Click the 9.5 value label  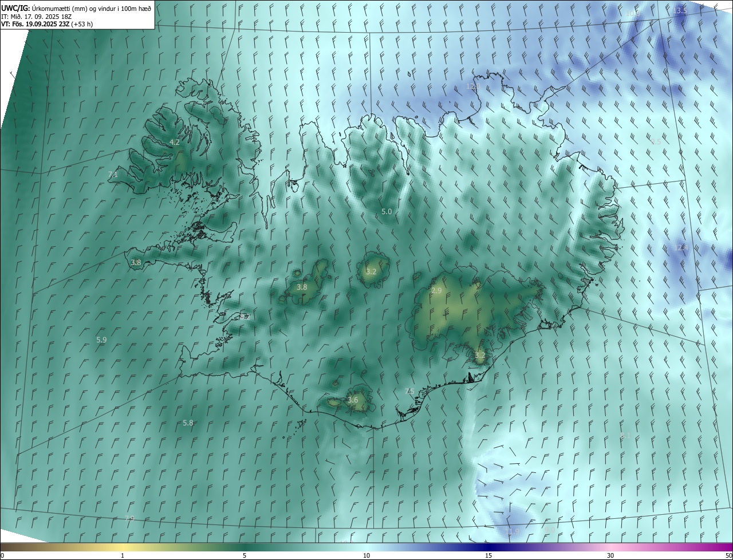point(656,141)
